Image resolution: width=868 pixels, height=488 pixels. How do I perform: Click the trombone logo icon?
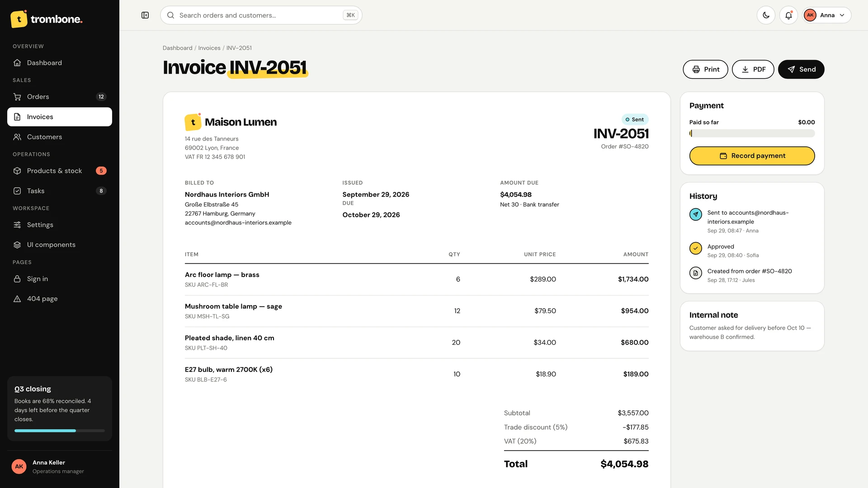click(x=19, y=19)
